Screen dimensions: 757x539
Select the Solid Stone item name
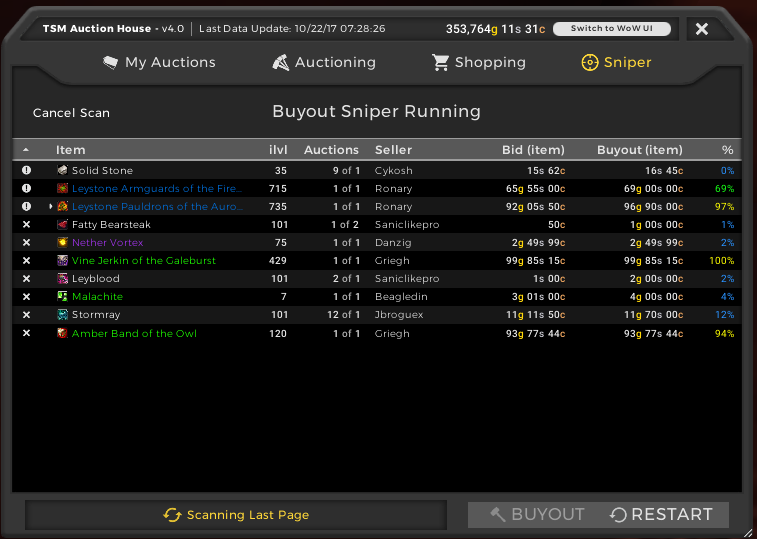coord(102,170)
